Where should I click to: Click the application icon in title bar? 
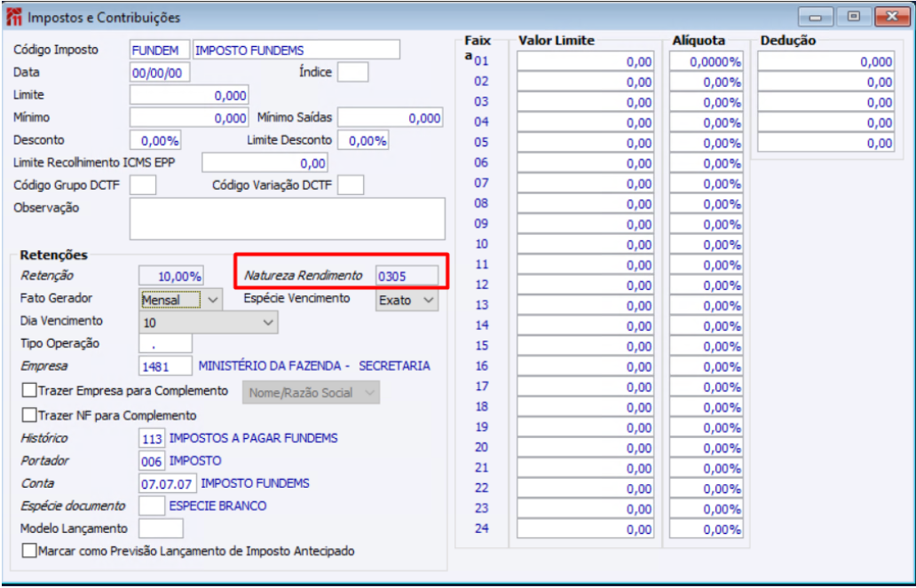pyautogui.click(x=13, y=18)
